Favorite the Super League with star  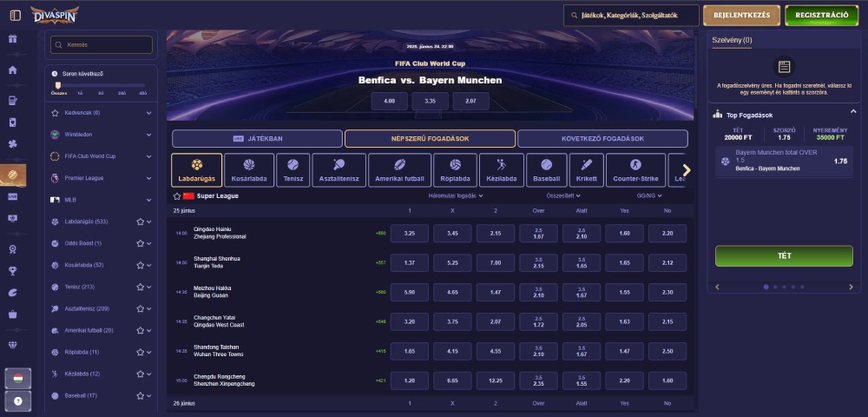point(177,196)
